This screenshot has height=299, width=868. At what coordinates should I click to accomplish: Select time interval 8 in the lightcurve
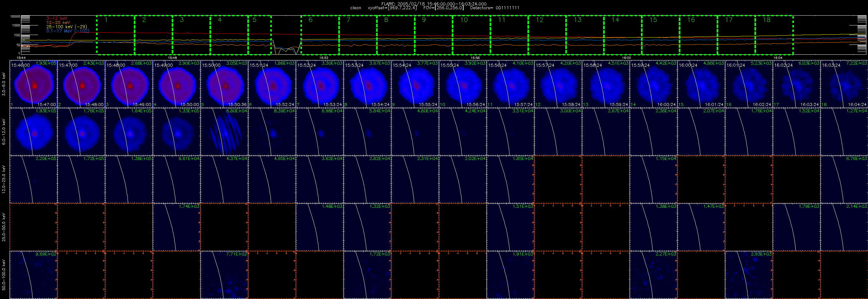pos(396,35)
